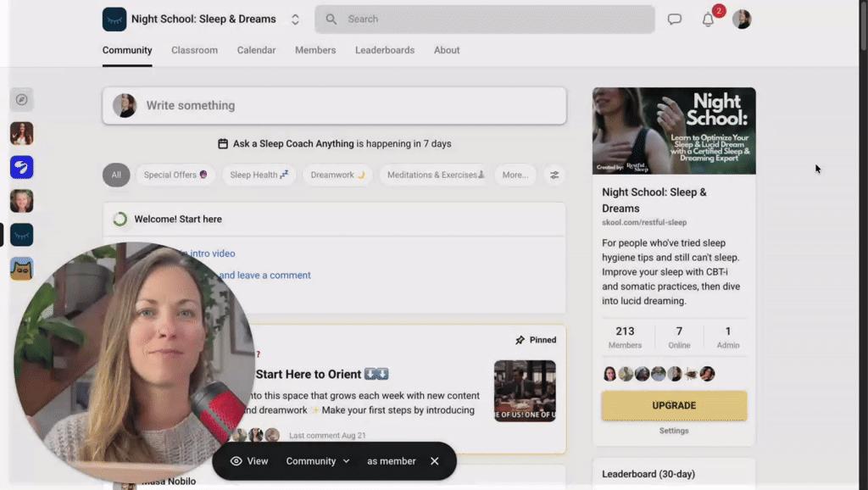Switch to the blue bird community in sidebar
The image size is (868, 490).
(21, 167)
